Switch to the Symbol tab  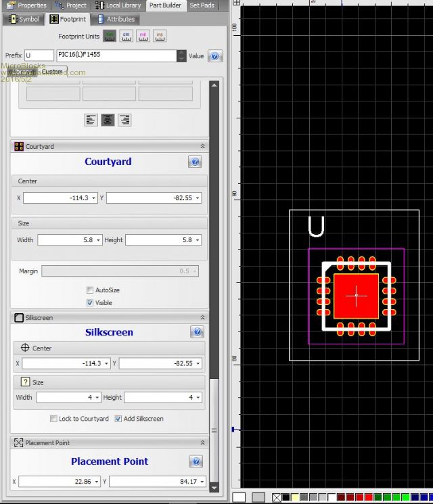tap(23, 19)
